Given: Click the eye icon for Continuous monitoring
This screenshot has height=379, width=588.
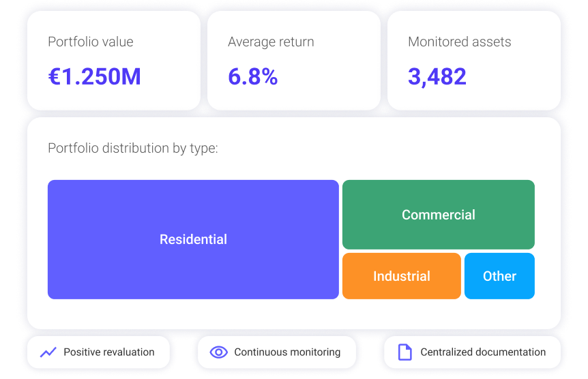Looking at the screenshot, I should coord(219,352).
